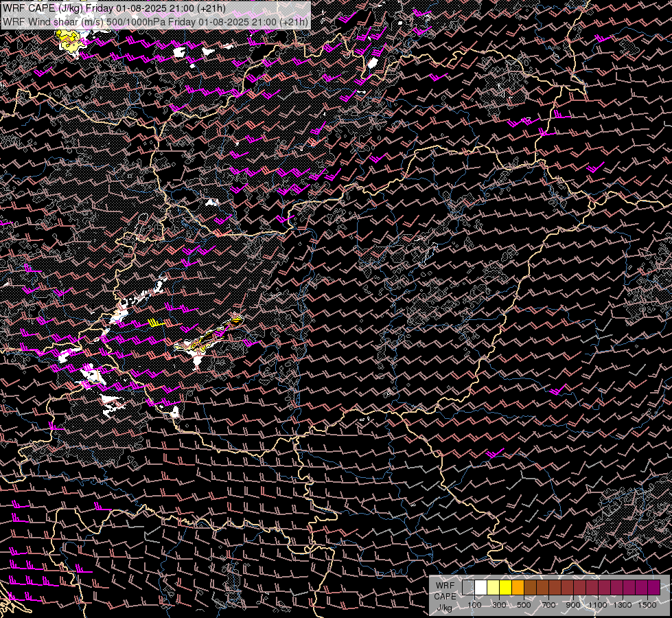Click the 700 legend tick label
672x618 pixels.
[x=548, y=605]
